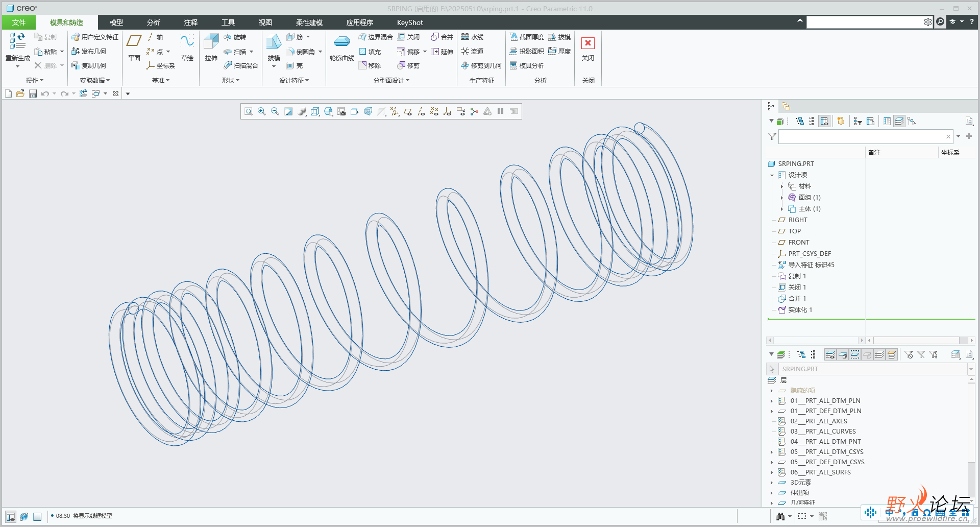This screenshot has height=527, width=980.
Task: Toggle coordinate system display visibility
Action: [x=448, y=111]
